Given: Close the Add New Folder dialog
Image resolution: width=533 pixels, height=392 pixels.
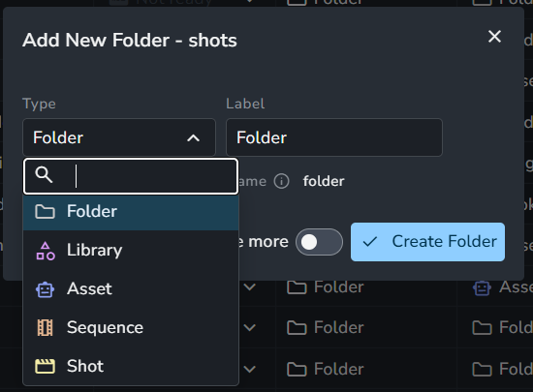Looking at the screenshot, I should (494, 37).
